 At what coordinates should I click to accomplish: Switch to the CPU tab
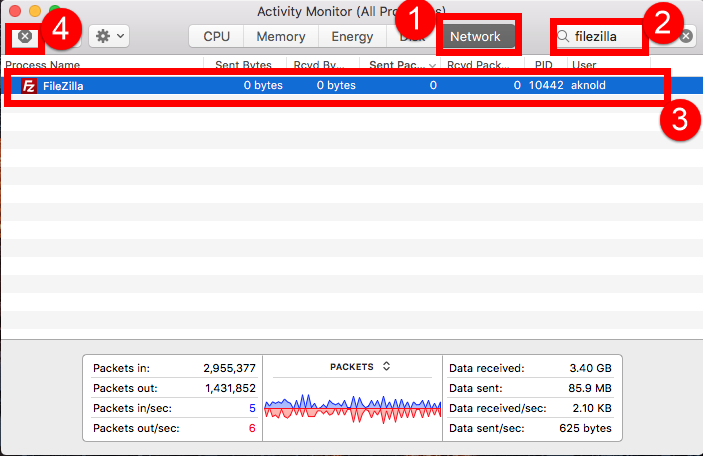coord(216,36)
